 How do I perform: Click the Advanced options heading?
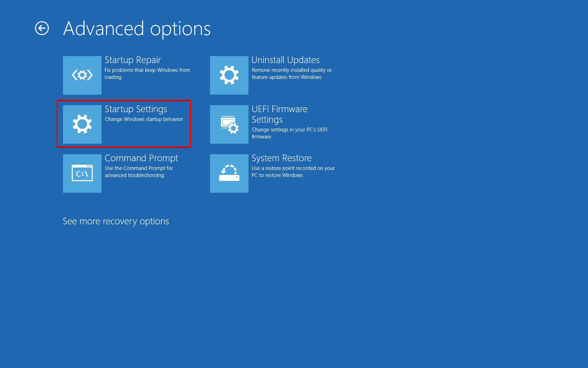(137, 29)
